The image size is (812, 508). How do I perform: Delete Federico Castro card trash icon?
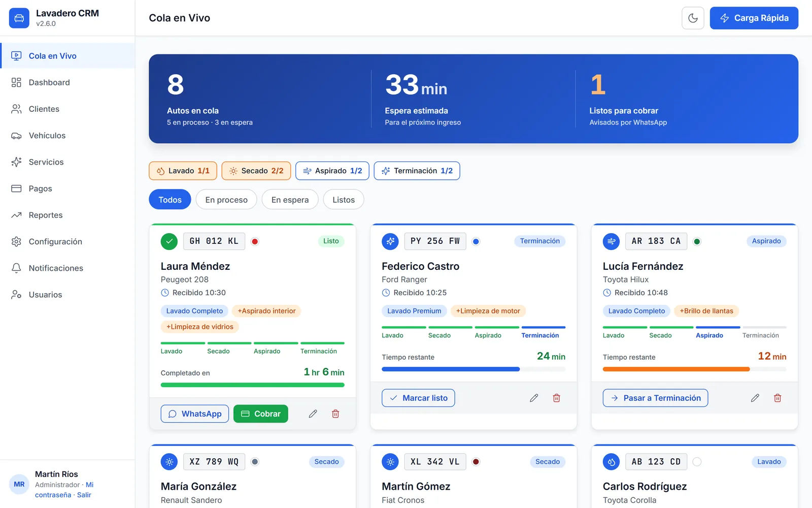[556, 398]
